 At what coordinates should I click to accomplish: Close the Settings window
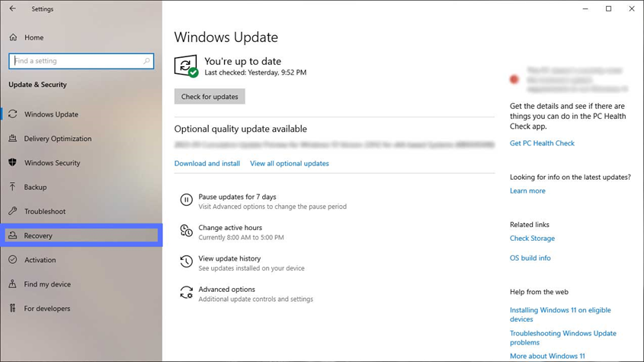coord(632,8)
